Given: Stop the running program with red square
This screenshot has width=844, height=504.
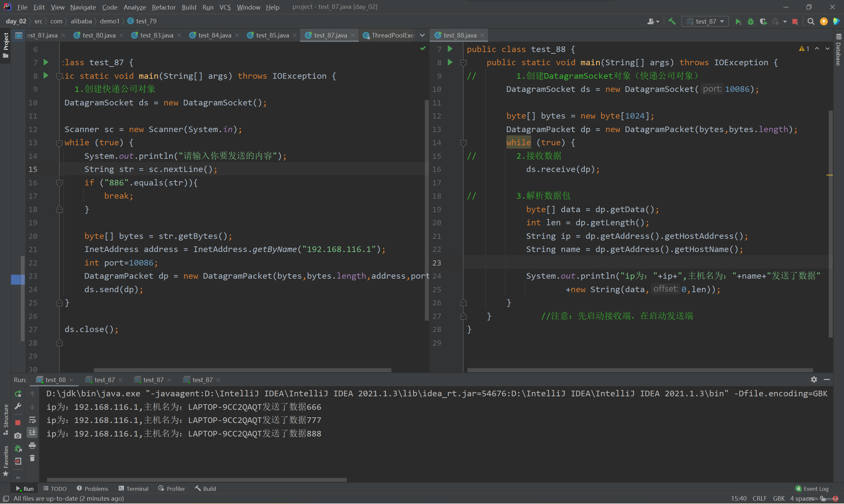Looking at the screenshot, I should tap(795, 21).
